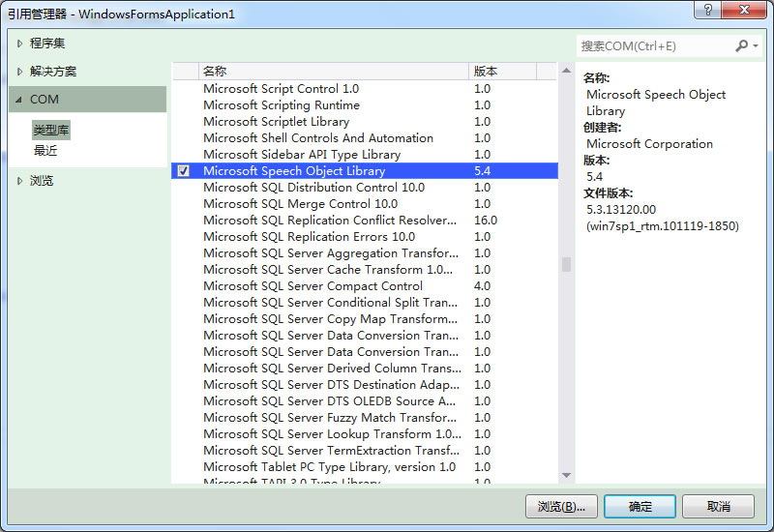Expand the 程序集 tree node
This screenshot has width=774, height=532.
(x=19, y=44)
